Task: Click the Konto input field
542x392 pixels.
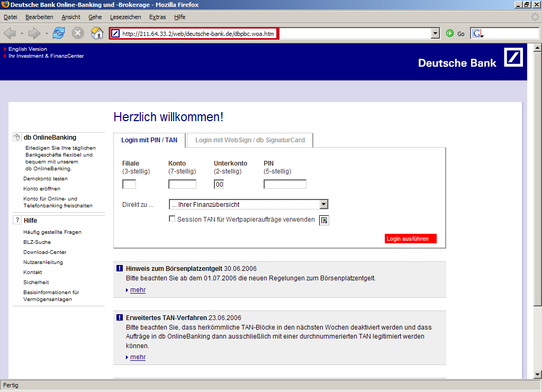Action: click(x=182, y=184)
